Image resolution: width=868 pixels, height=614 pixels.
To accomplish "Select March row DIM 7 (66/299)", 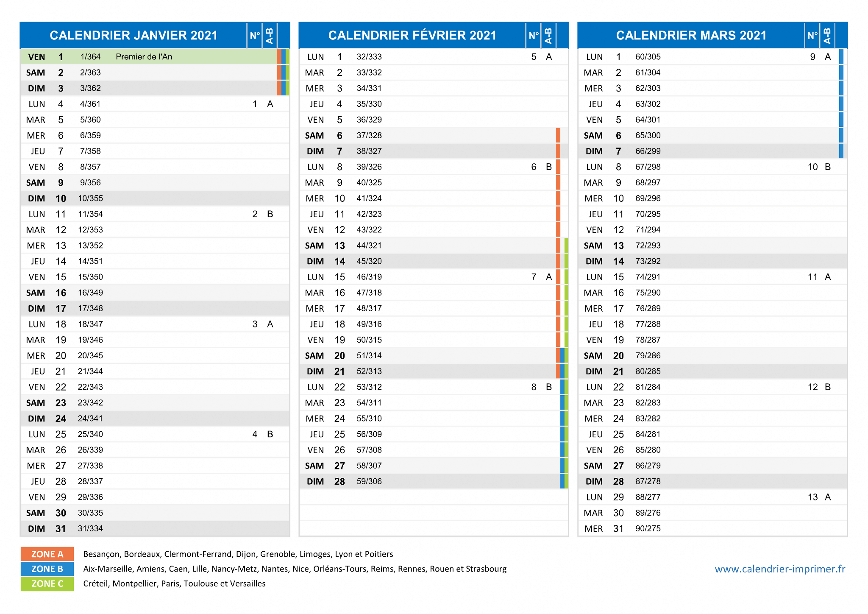I will click(713, 151).
